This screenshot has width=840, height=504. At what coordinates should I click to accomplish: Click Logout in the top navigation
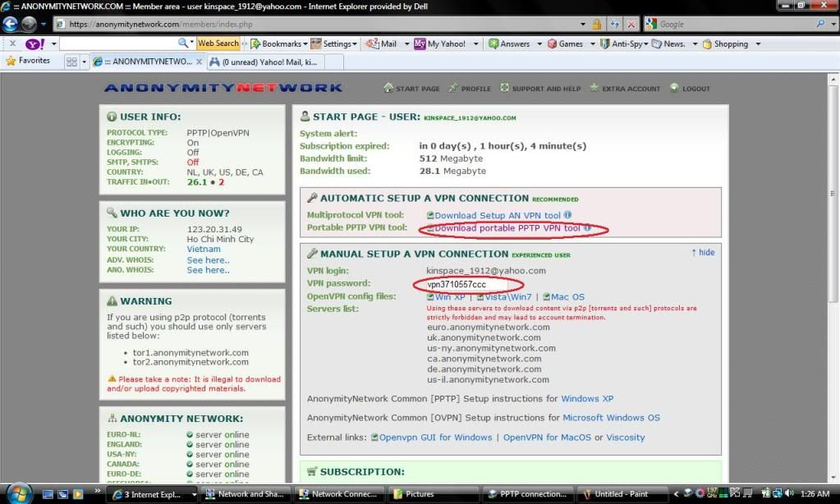pos(690,89)
